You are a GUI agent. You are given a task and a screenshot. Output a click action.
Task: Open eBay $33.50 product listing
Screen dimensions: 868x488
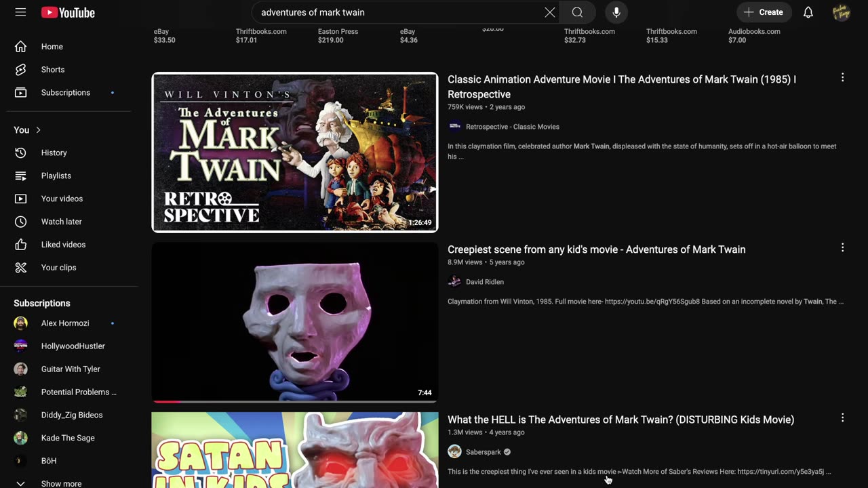pos(165,36)
